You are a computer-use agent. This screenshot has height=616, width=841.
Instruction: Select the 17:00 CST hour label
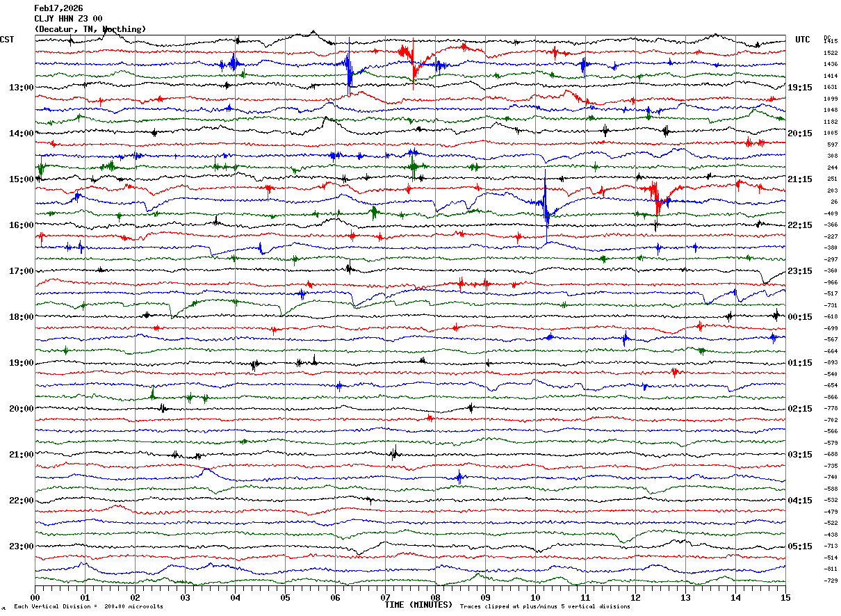(x=21, y=271)
